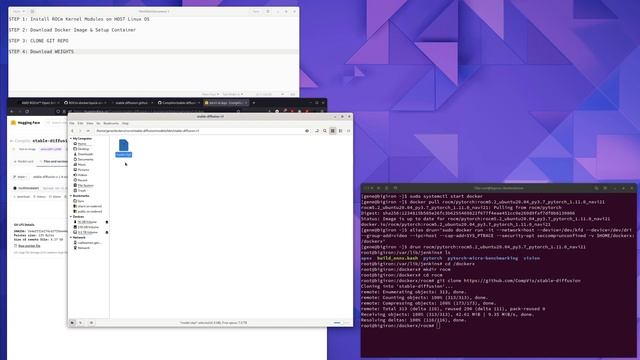Open the 250 GB Volume device
Image resolution: width=640 pixels, height=360 pixels.
click(88, 227)
